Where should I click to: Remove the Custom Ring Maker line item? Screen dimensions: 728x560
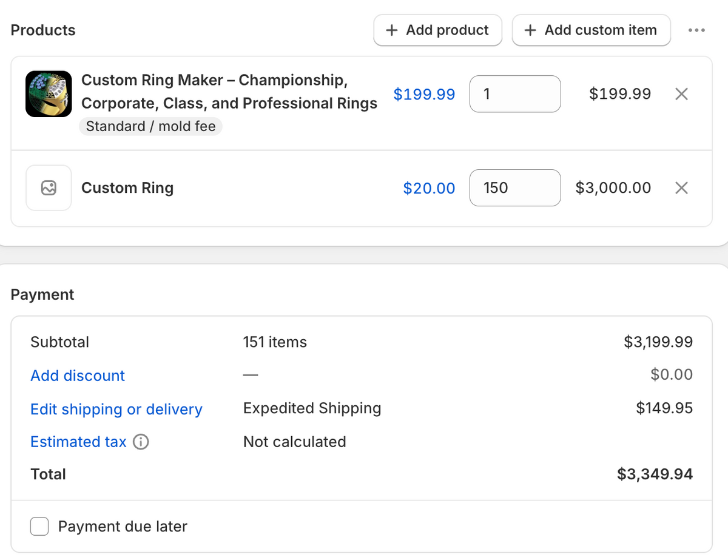tap(682, 94)
